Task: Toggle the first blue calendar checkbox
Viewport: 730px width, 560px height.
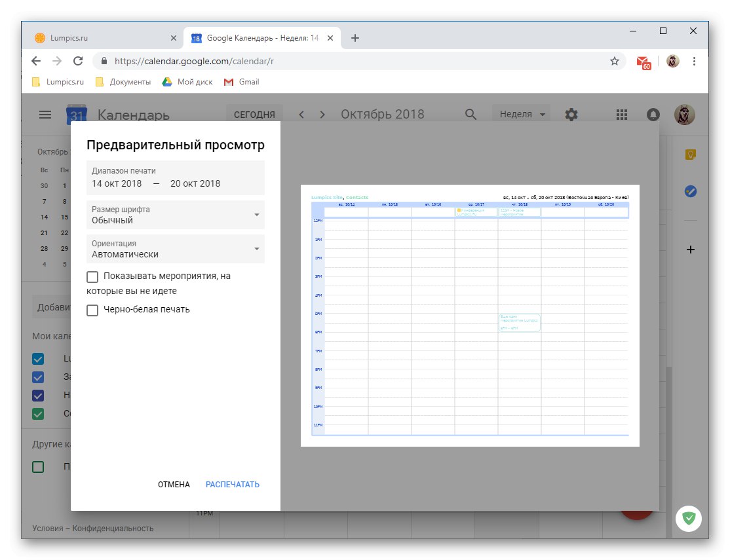Action: pyautogui.click(x=38, y=359)
